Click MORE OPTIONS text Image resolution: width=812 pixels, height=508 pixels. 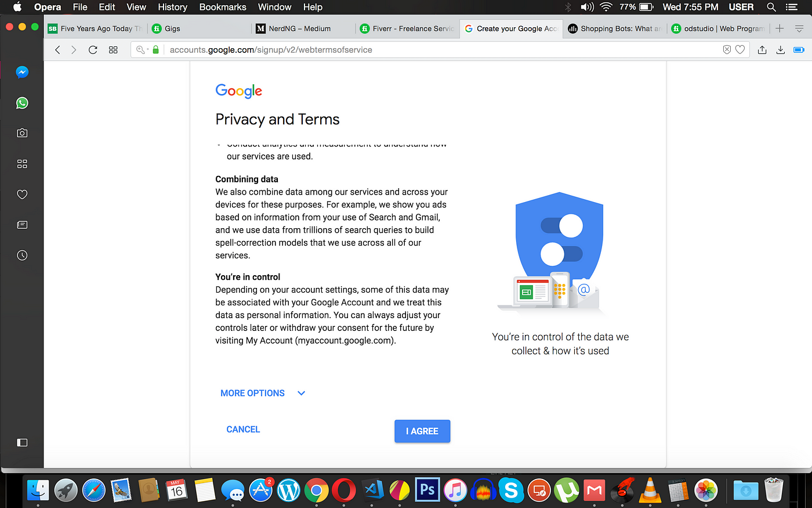[252, 393]
